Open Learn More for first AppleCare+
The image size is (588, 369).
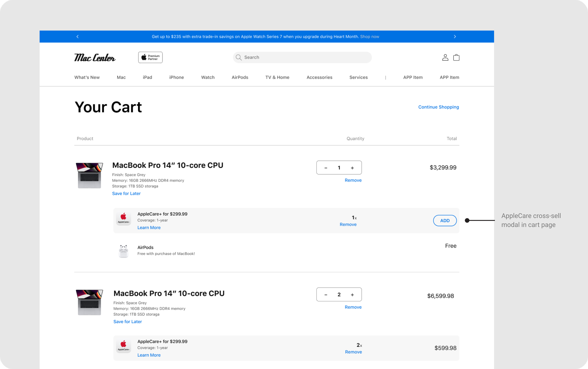point(149,228)
